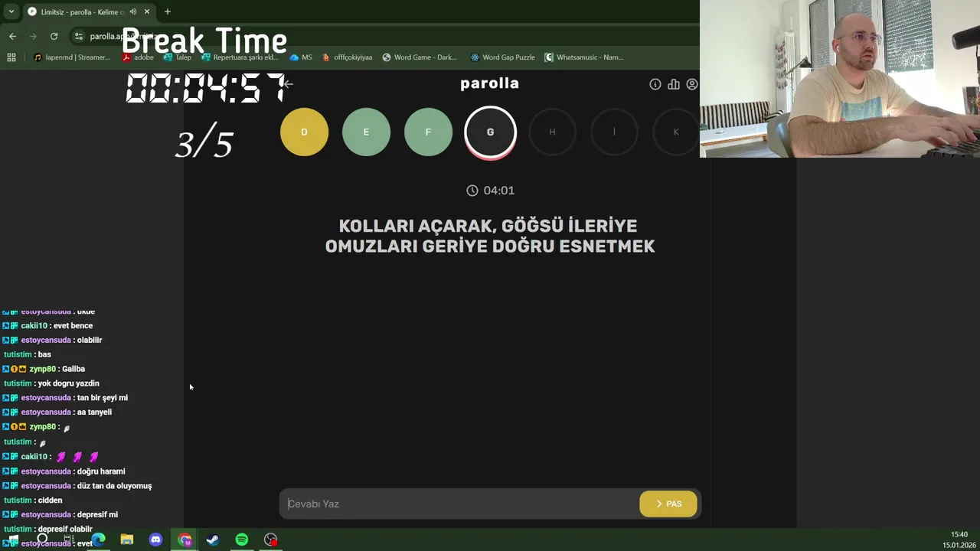The image size is (980, 551).
Task: Mute the tab audio speaker icon
Action: click(x=132, y=11)
